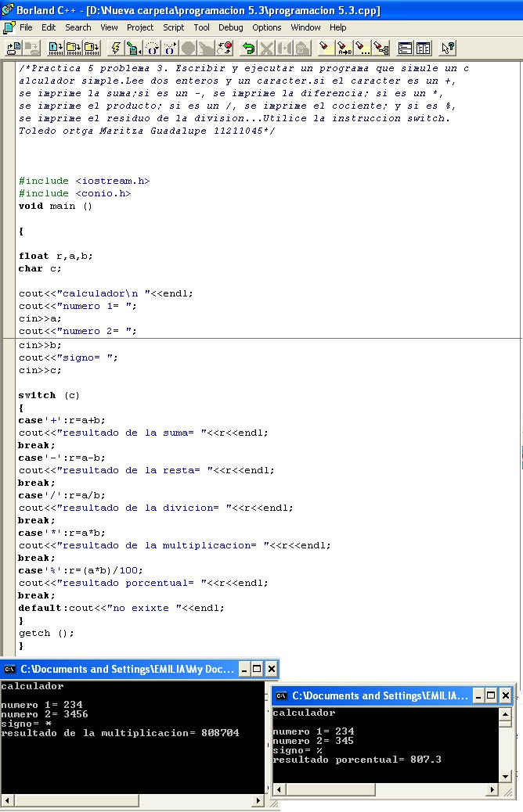
Task: Click the default 'no exixte' code line
Action: [x=122, y=608]
